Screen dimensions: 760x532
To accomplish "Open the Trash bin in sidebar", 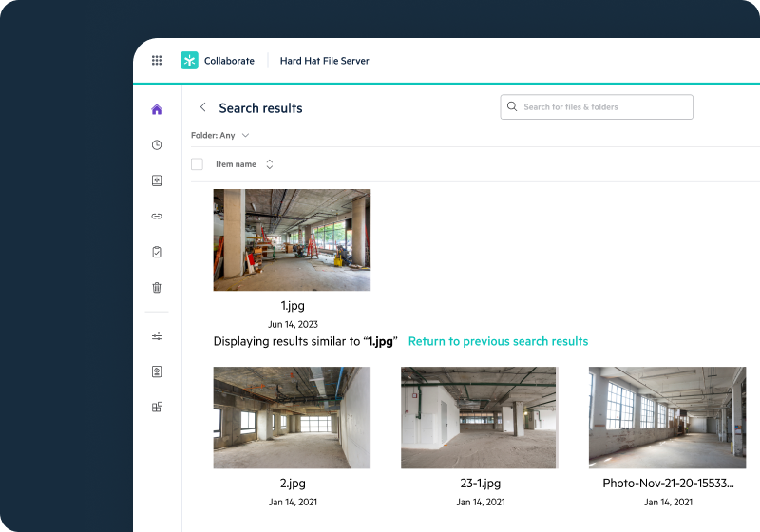I will click(x=157, y=287).
